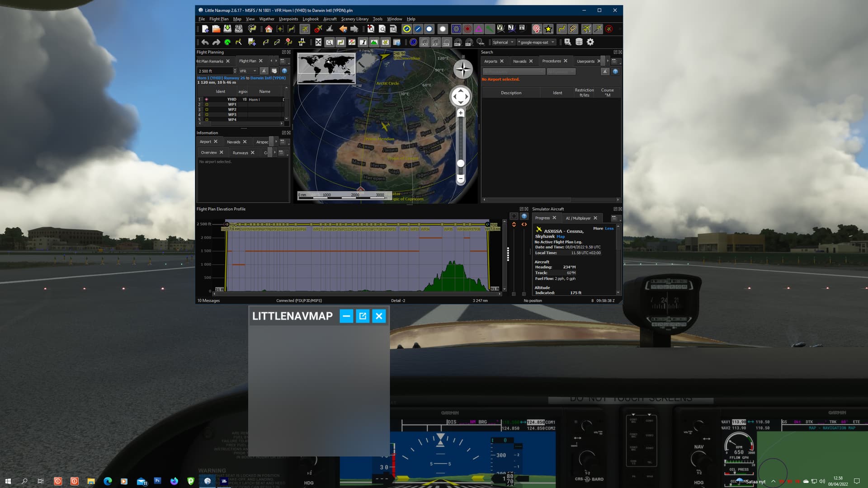
Task: Click the map compass rose control
Action: (463, 69)
